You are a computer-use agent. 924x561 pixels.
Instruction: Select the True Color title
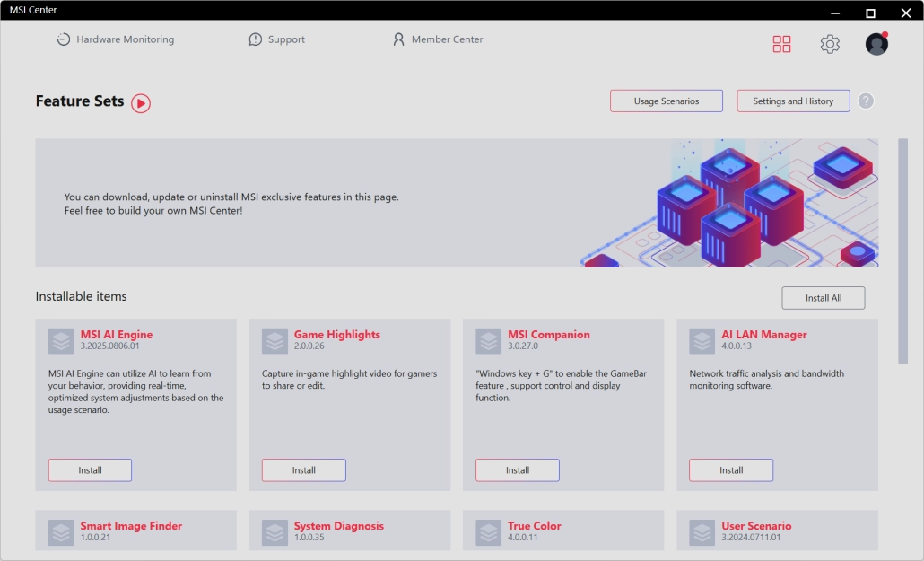(535, 526)
